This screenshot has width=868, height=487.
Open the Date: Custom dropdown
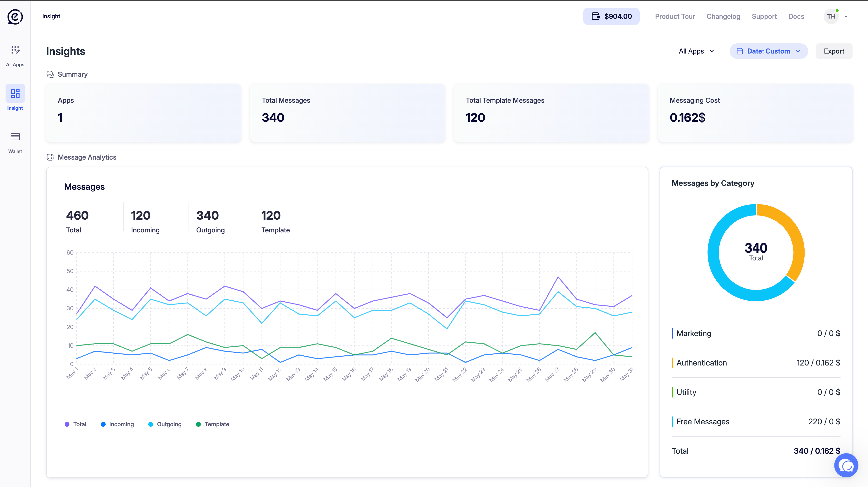point(769,51)
